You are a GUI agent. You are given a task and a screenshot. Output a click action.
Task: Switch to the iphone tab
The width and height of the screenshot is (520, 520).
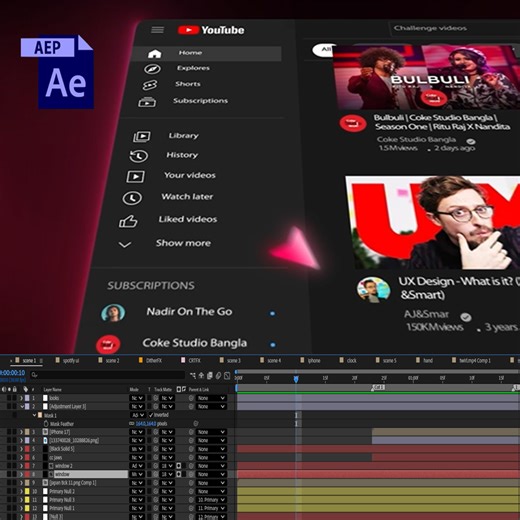[311, 361]
